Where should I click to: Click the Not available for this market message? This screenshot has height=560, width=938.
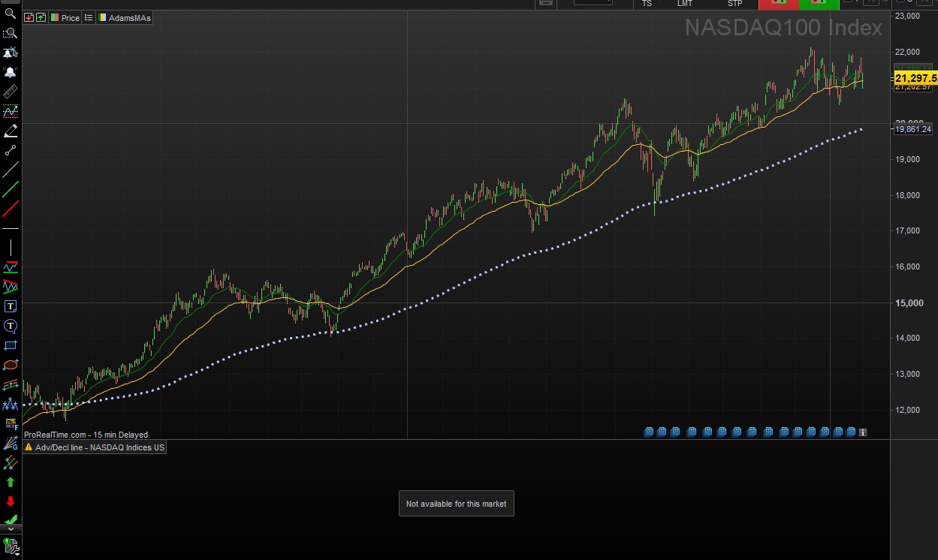point(456,504)
